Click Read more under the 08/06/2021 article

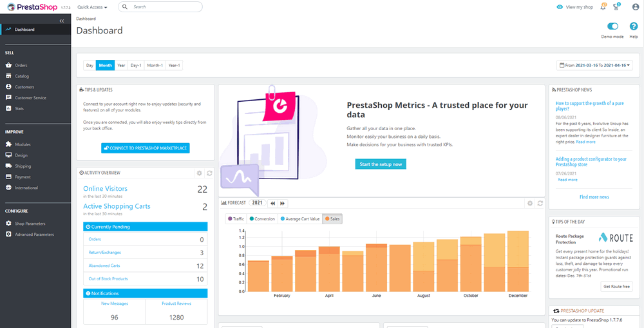pos(585,142)
